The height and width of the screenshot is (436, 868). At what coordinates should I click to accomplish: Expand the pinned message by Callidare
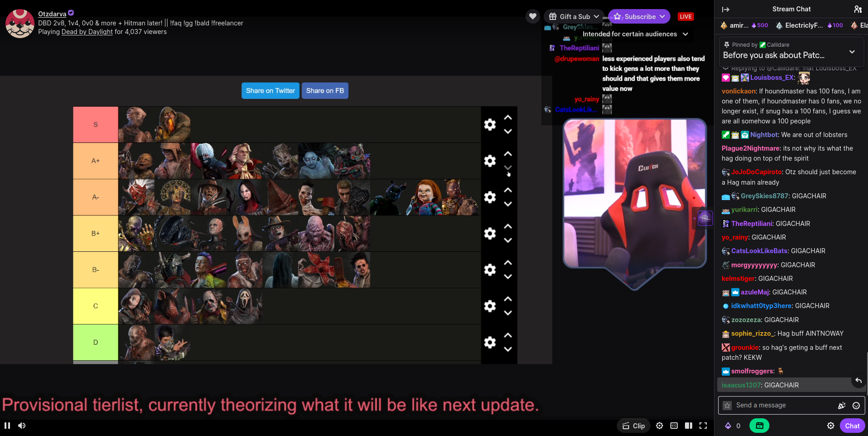(x=852, y=52)
